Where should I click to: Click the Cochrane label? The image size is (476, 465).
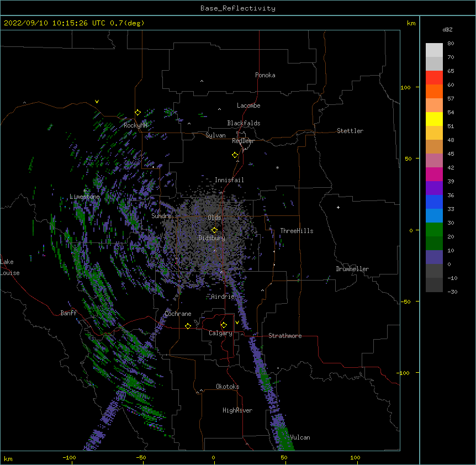click(178, 314)
